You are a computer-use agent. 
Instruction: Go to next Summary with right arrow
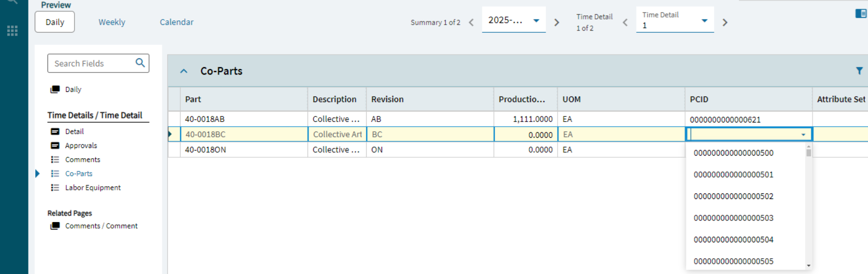(556, 22)
